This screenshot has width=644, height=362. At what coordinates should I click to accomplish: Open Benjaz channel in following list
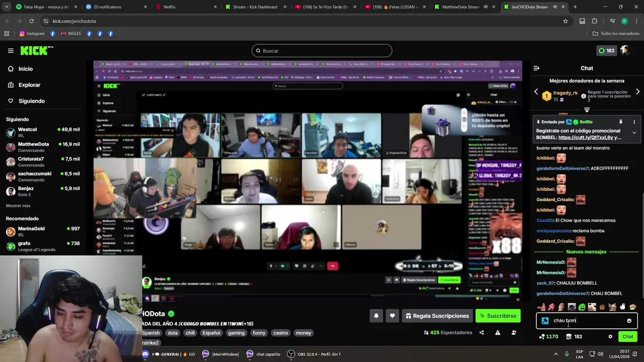point(43,191)
